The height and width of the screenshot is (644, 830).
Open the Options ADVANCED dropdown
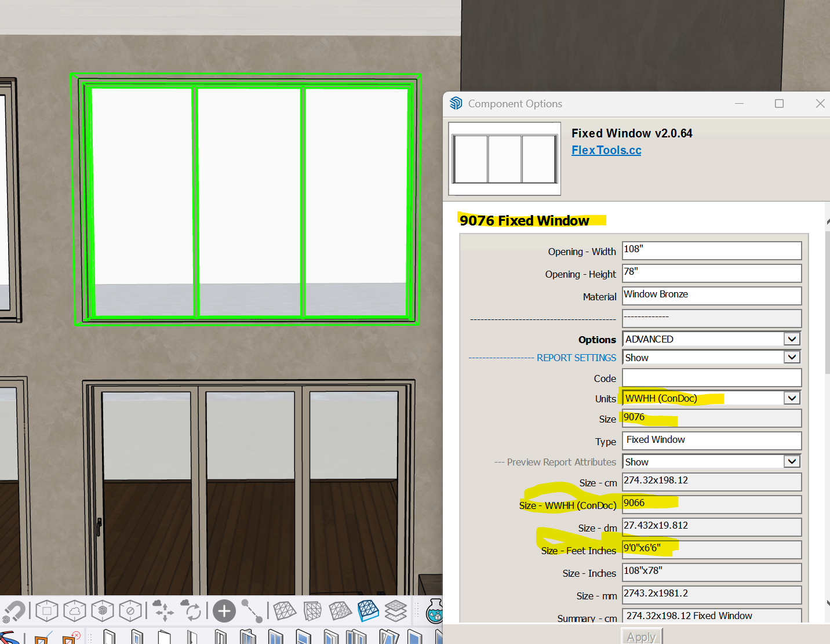coord(792,339)
